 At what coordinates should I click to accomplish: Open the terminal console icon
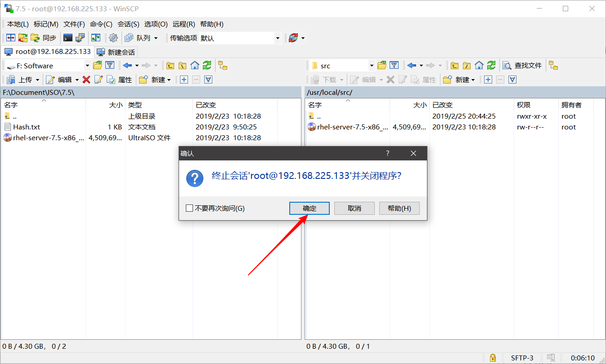[67, 38]
